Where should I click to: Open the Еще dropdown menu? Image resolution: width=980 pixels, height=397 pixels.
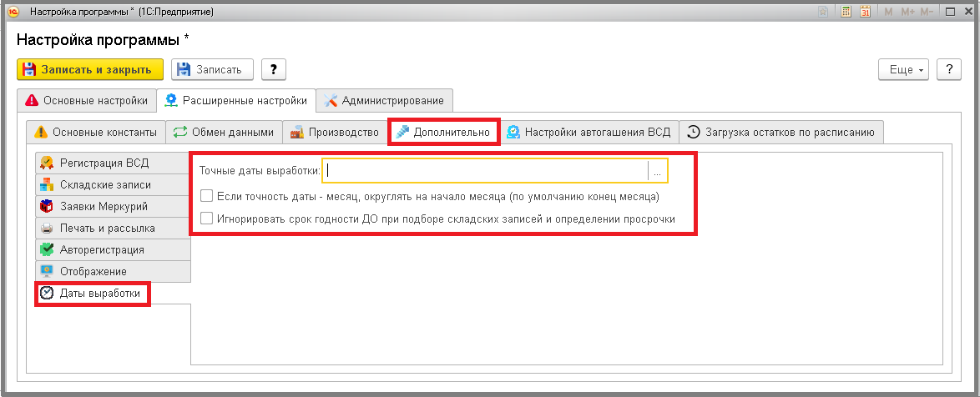coord(904,69)
